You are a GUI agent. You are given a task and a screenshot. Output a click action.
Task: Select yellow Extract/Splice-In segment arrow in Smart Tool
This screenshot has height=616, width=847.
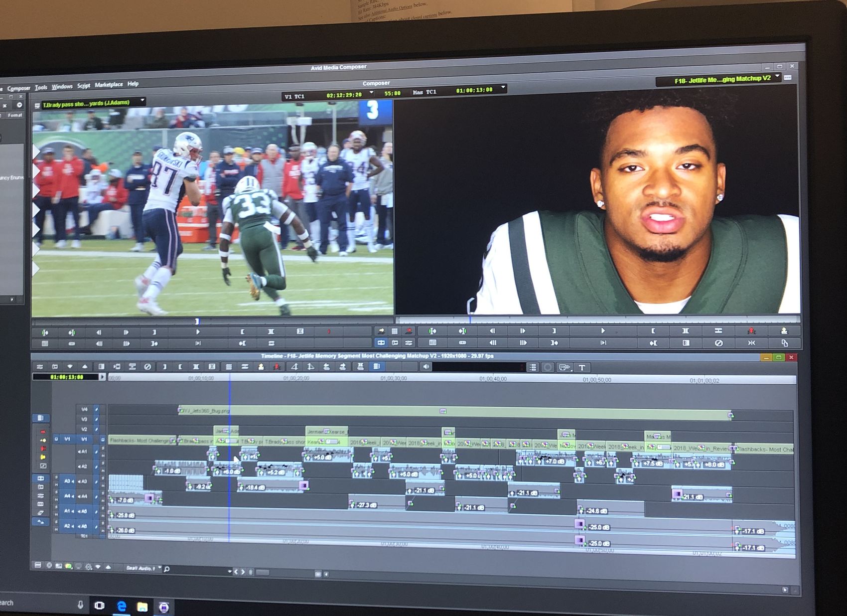pyautogui.click(x=43, y=441)
